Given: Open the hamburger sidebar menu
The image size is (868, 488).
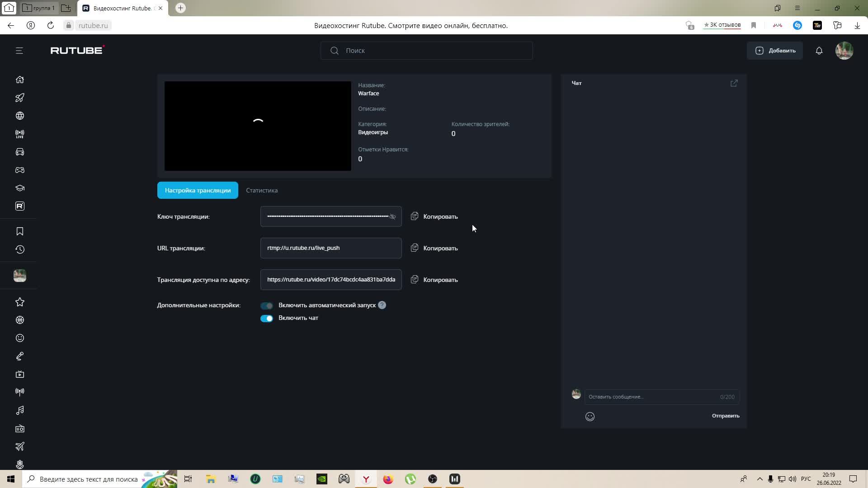Looking at the screenshot, I should [x=19, y=51].
